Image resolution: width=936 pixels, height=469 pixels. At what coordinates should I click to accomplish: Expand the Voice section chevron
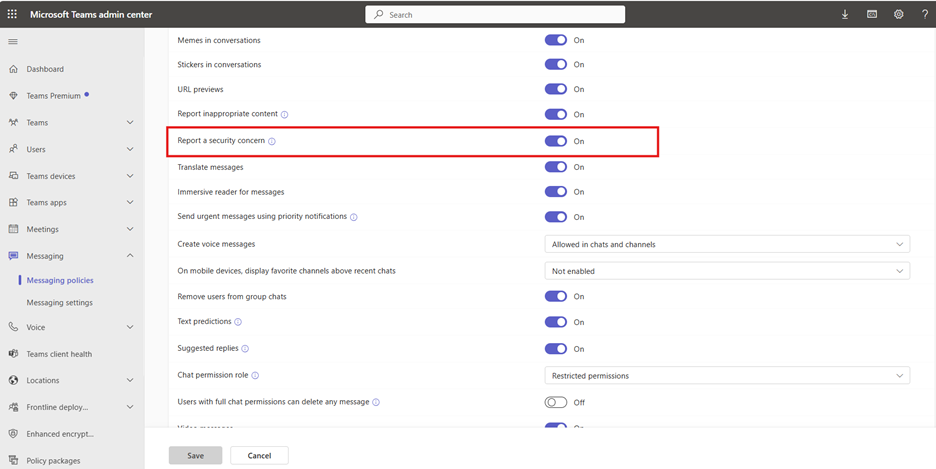[130, 327]
